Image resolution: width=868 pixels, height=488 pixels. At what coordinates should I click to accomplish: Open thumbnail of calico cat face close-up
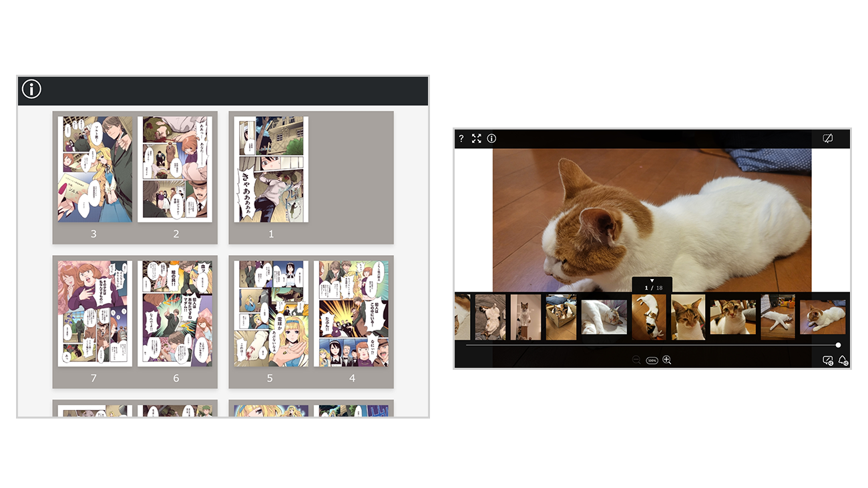point(688,317)
